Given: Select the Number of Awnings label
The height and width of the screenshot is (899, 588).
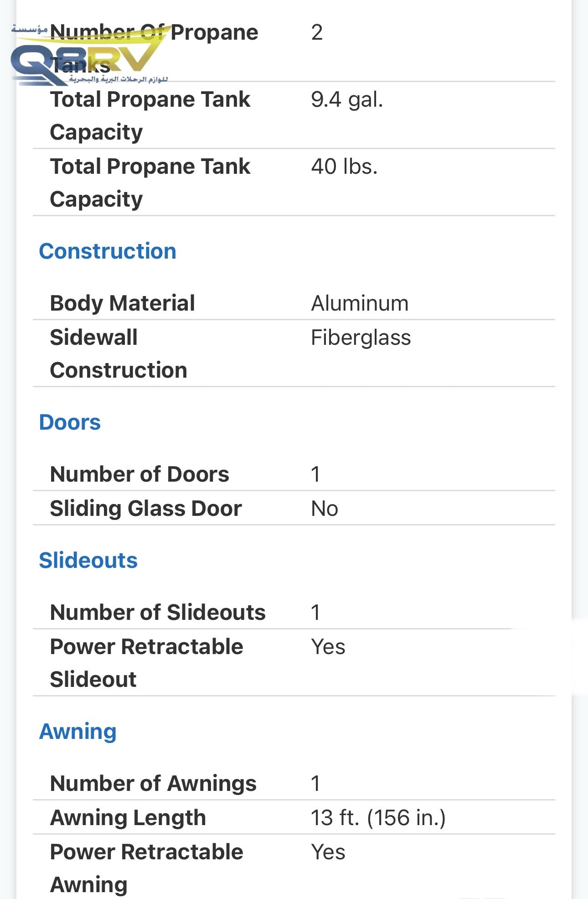Looking at the screenshot, I should [x=153, y=784].
